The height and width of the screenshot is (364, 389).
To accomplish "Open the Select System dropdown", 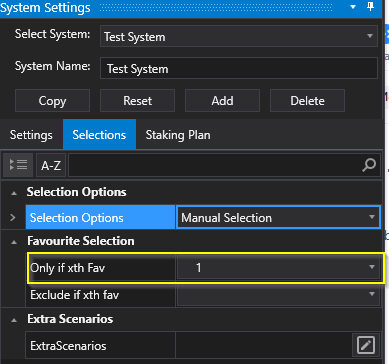I will pos(239,36).
